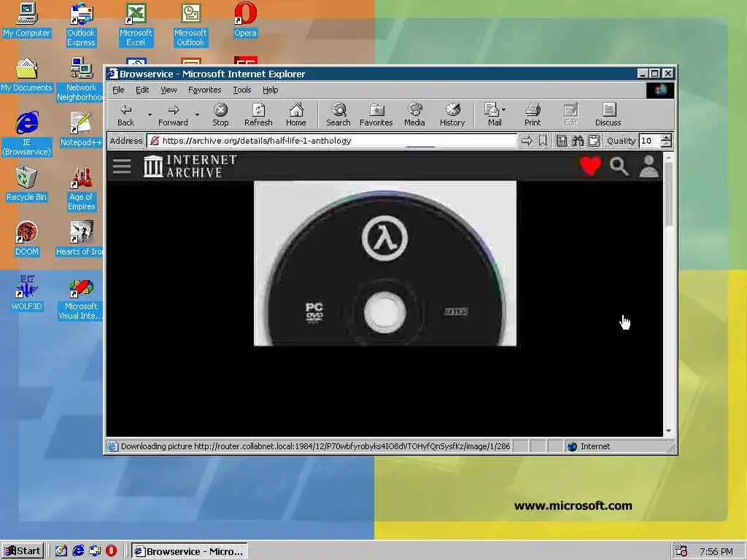
Task: Open the Forward history dropdown arrow
Action: [197, 114]
